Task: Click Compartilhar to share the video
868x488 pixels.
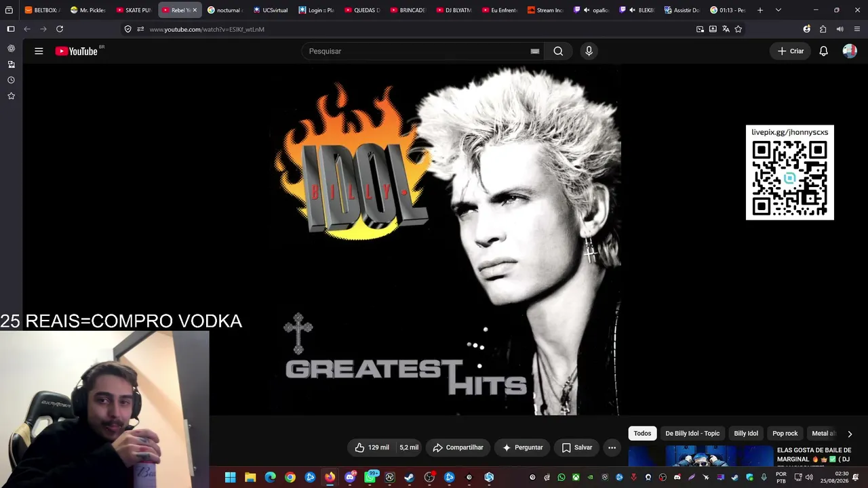Action: coord(458,447)
